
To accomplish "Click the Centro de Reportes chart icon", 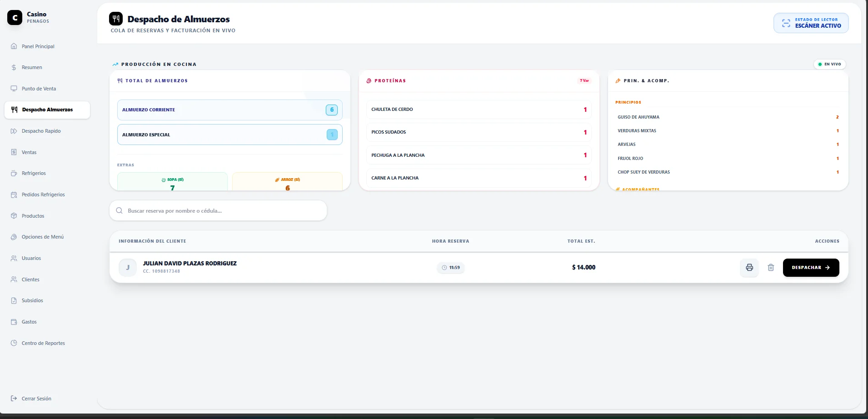I will [x=14, y=343].
